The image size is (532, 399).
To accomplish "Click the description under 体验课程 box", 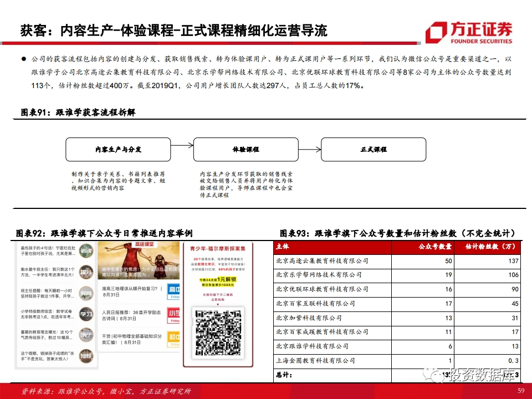I will pos(246,185).
